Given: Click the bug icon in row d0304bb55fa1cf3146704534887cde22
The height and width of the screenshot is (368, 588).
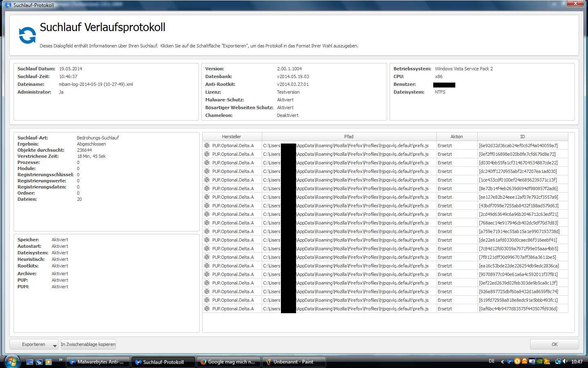Looking at the screenshot, I should [x=207, y=163].
